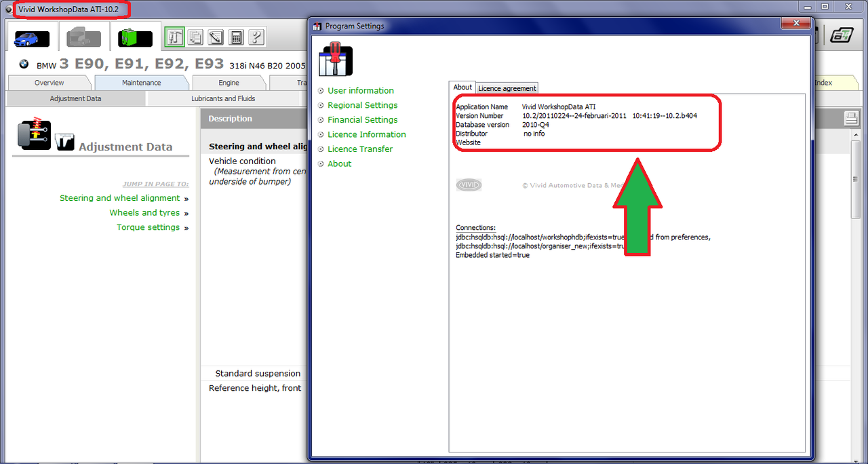868x464 pixels.
Task: Select the About tab in dialog
Action: (462, 88)
